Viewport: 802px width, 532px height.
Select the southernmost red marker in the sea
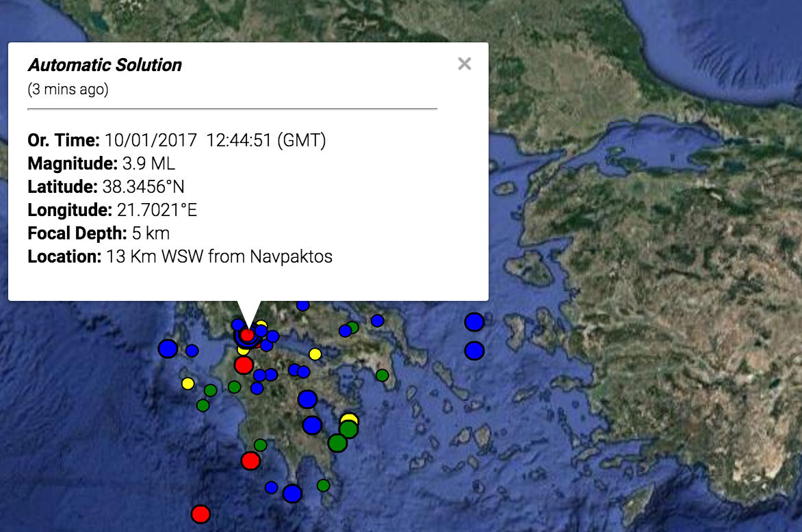point(200,514)
